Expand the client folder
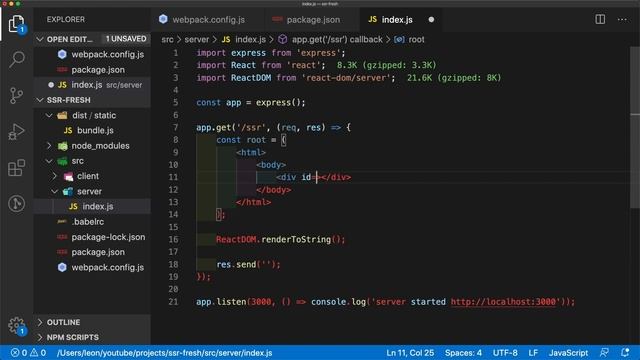Image resolution: width=640 pixels, height=360 pixels. click(92, 176)
